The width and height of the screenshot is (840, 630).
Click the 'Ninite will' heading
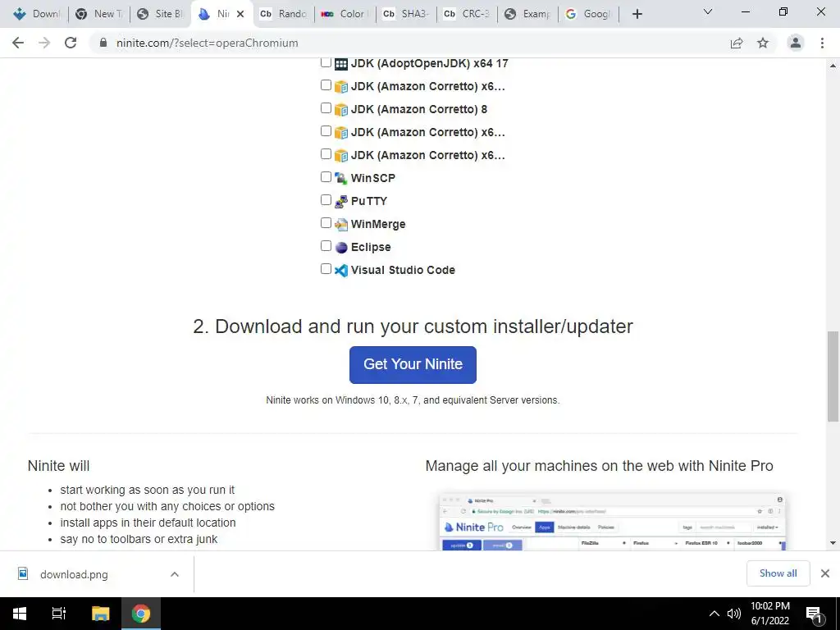click(x=58, y=466)
